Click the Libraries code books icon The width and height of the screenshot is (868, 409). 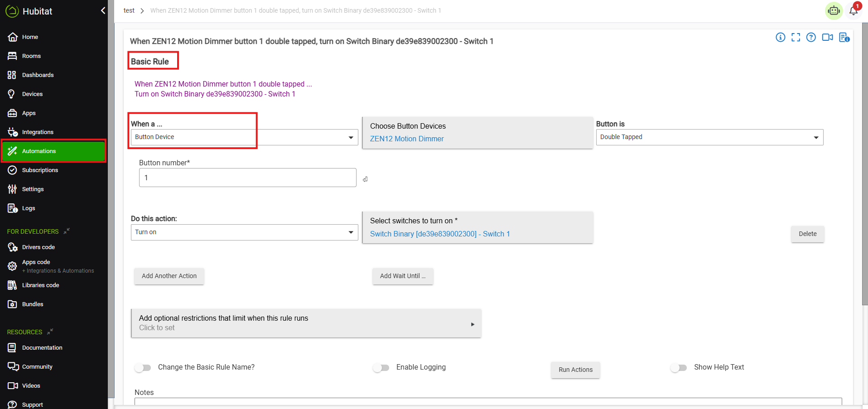pos(13,285)
